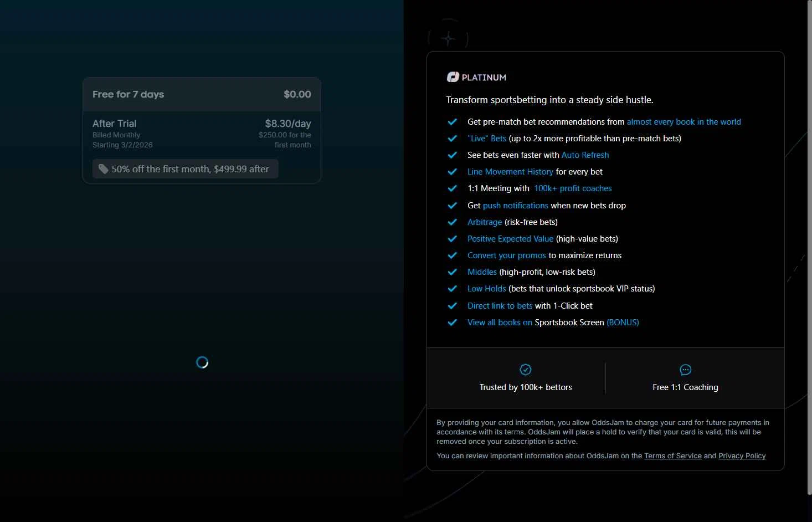
Task: Click the loading spinner
Action: 202,362
